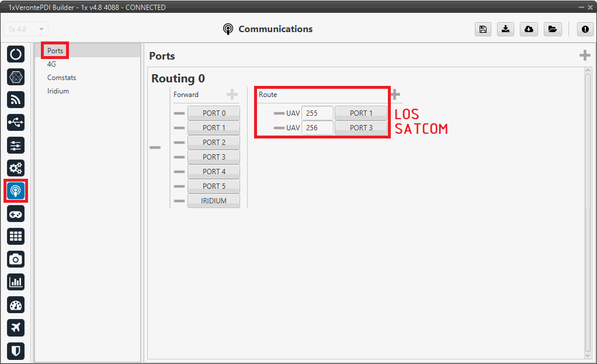This screenshot has width=597, height=364.
Task: Click the airplane sidebar icon
Action: point(16,328)
